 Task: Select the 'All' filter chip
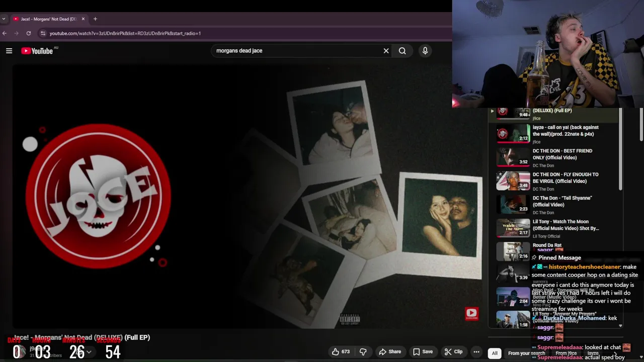(495, 353)
